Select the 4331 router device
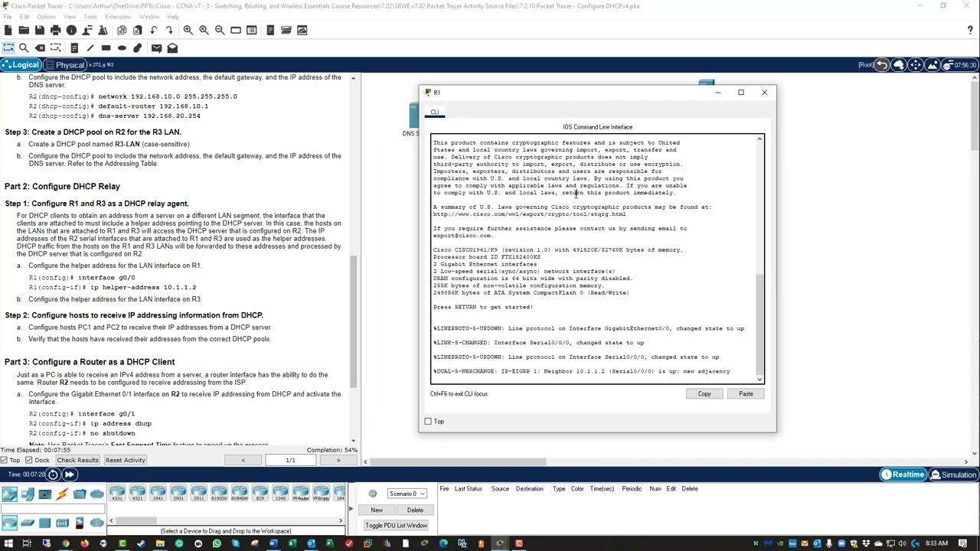Viewport: 980px width, 551px height. pos(117,493)
